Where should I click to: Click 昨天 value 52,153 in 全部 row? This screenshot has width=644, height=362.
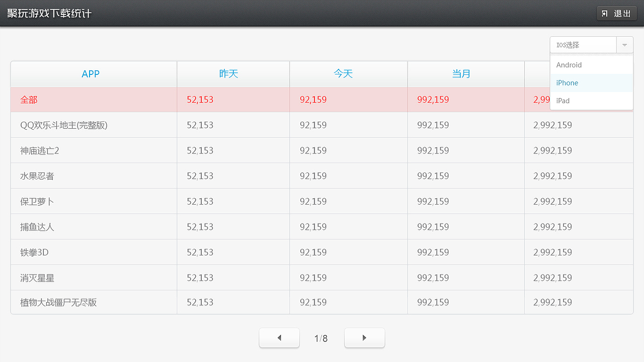(x=200, y=100)
